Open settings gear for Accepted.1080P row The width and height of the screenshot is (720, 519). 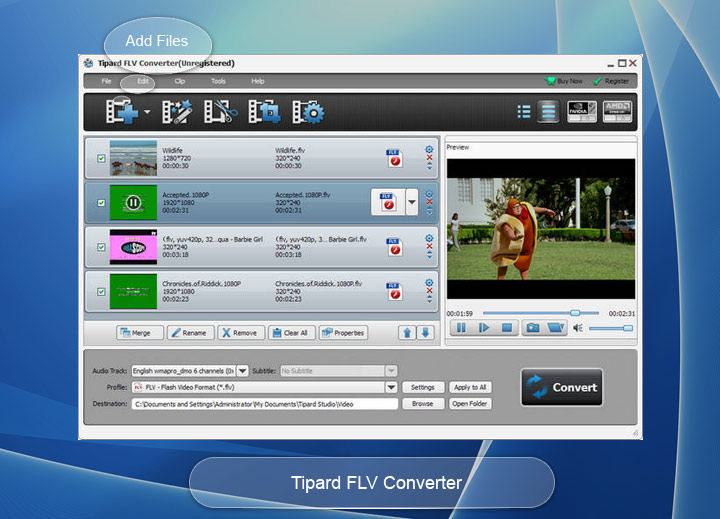coord(429,194)
